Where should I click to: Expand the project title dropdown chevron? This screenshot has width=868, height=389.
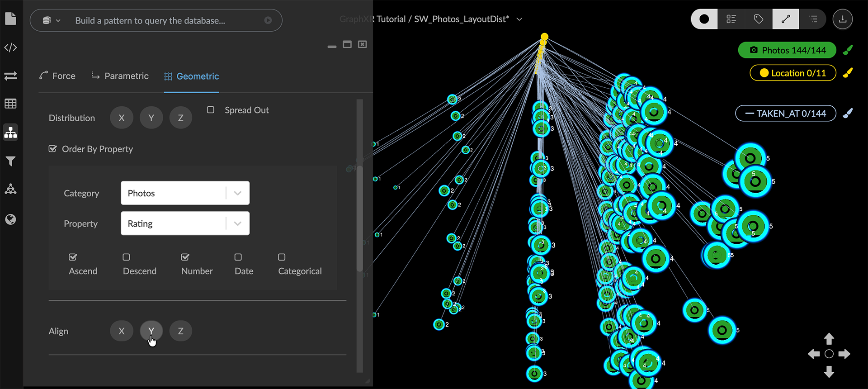pyautogui.click(x=519, y=19)
